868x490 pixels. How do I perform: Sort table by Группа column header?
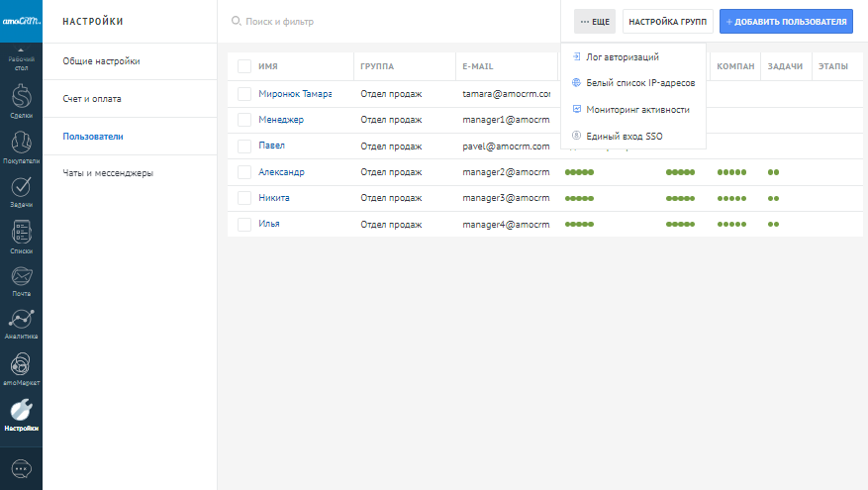pyautogui.click(x=378, y=66)
